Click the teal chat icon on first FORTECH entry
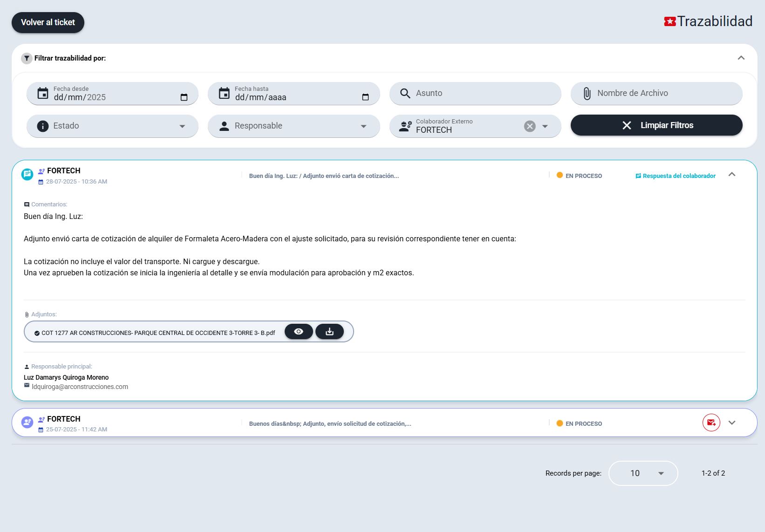The height and width of the screenshot is (532, 765). 27,174
